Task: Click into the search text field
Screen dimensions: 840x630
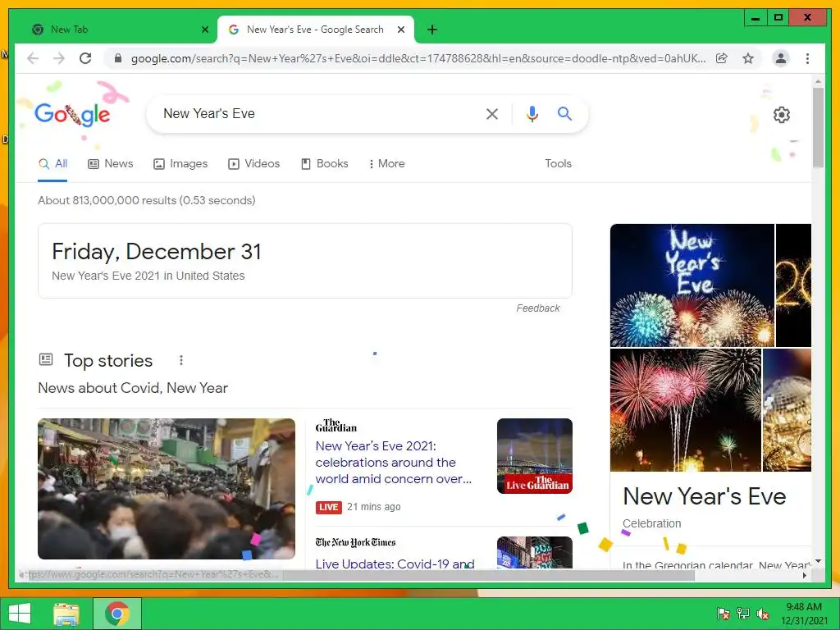Action: pos(319,113)
